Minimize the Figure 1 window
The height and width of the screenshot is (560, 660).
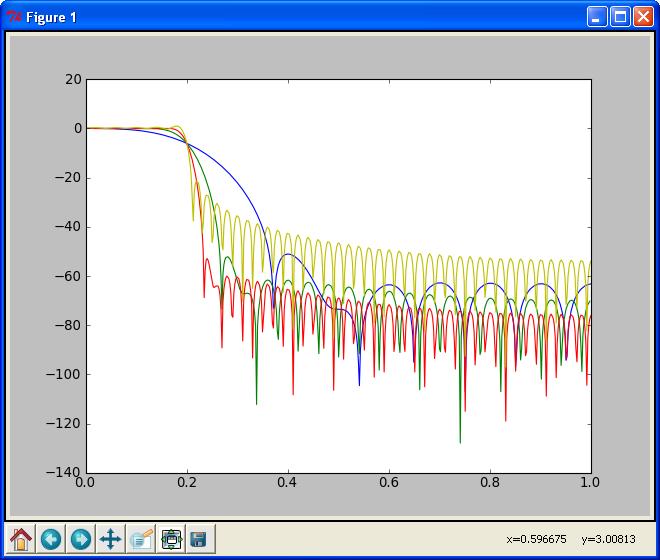[x=597, y=17]
